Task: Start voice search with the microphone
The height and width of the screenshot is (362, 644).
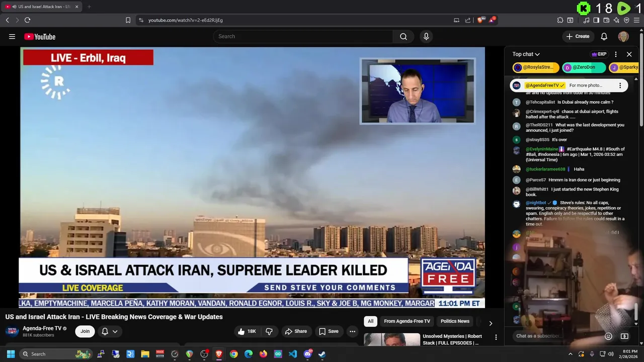Action: pyautogui.click(x=426, y=36)
